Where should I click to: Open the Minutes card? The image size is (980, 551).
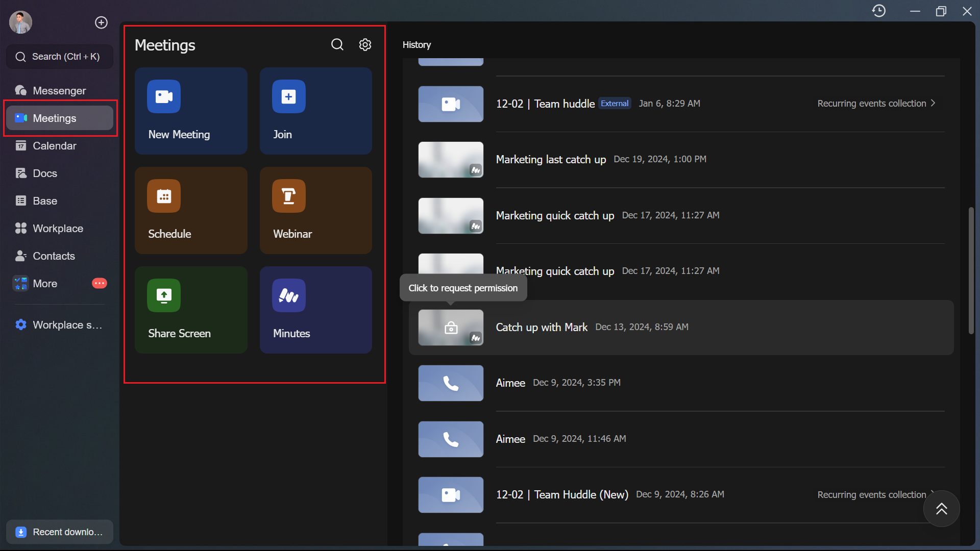tap(316, 310)
